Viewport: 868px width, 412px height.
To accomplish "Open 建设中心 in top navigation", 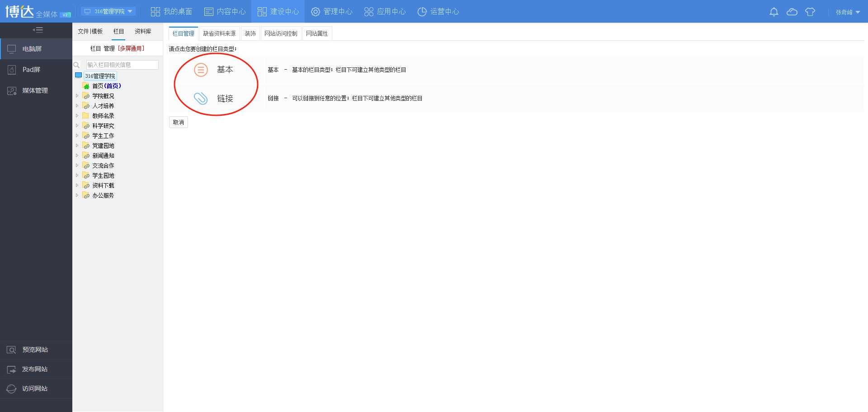I will coord(278,11).
